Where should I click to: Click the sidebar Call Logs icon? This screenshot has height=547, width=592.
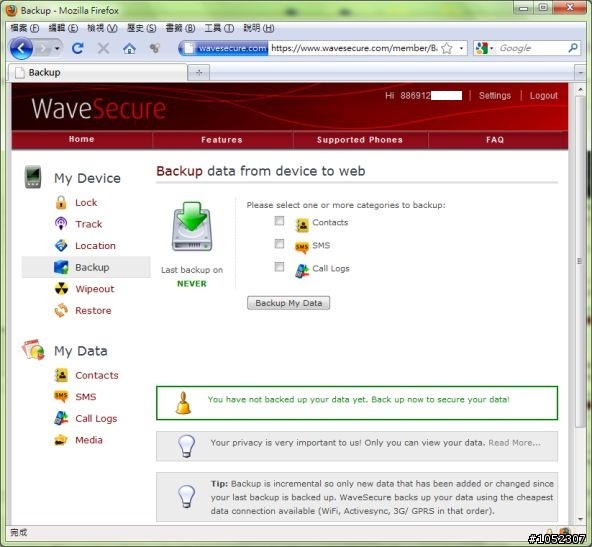(61, 418)
